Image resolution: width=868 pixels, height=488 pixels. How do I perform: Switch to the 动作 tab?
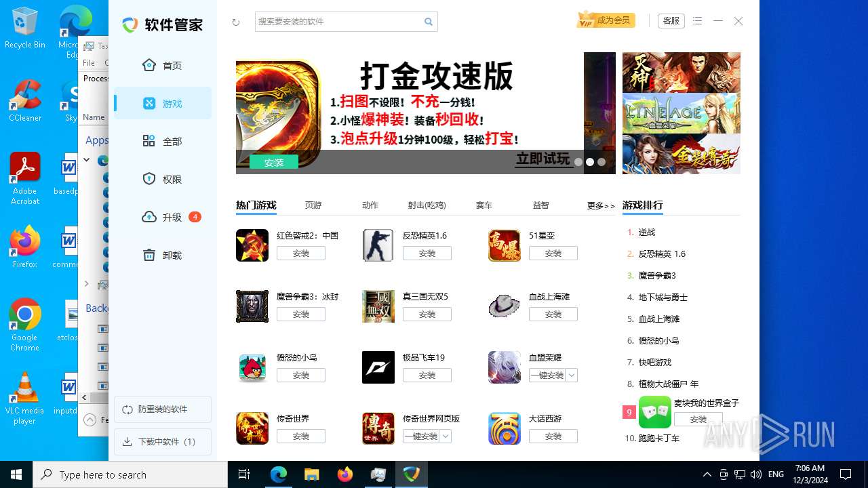370,205
